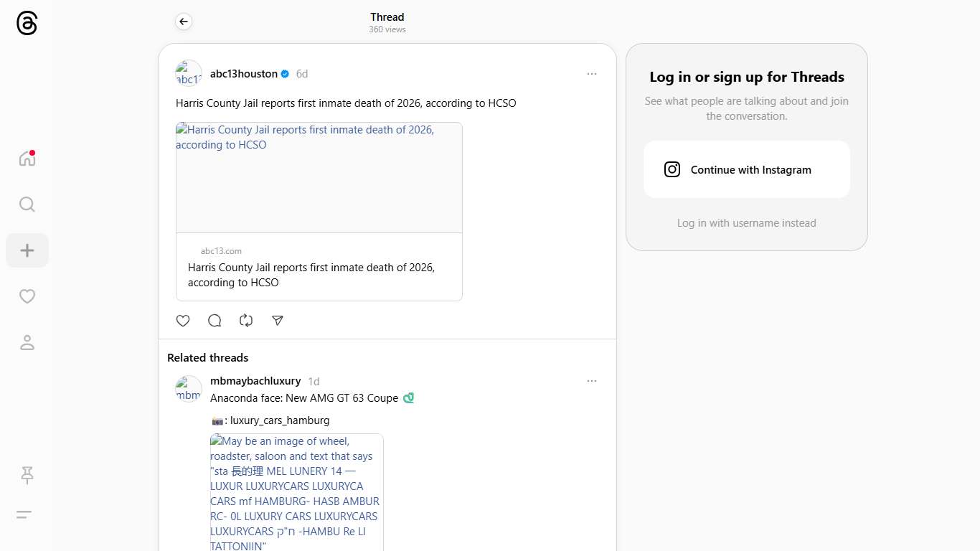Open the abc13houston profile link

(244, 74)
